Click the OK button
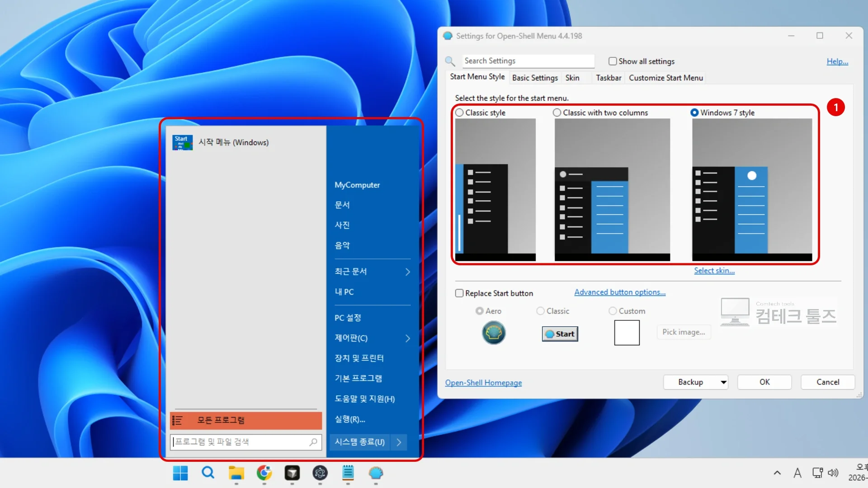868x488 pixels. pos(764,382)
